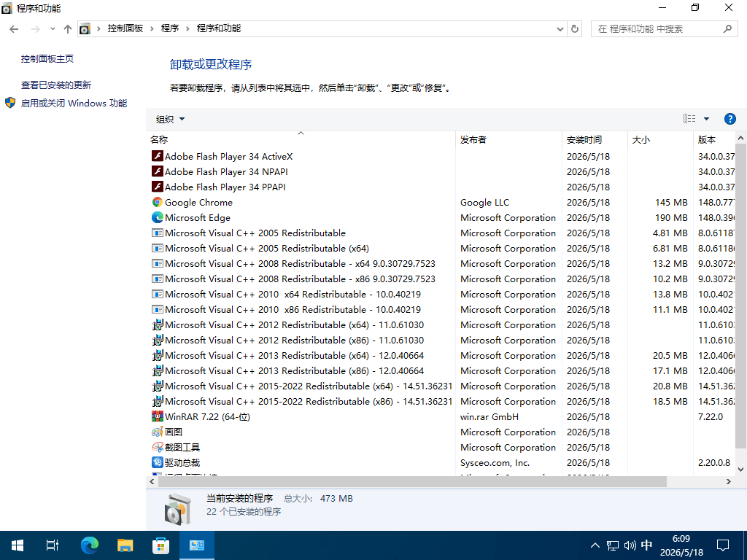Viewport: 747px width, 560px height.
Task: Select the Microsoft Edge icon in the program list
Action: pyautogui.click(x=158, y=217)
